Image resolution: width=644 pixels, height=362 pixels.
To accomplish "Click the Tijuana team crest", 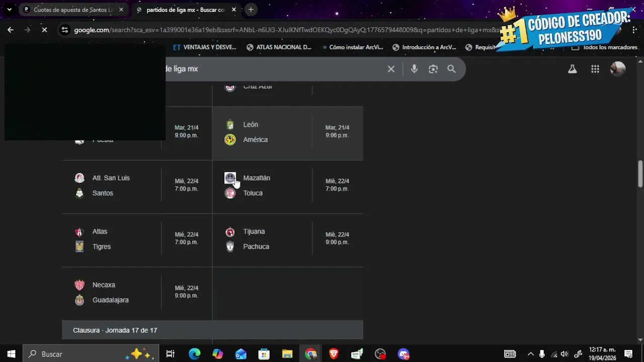I will pyautogui.click(x=230, y=232).
